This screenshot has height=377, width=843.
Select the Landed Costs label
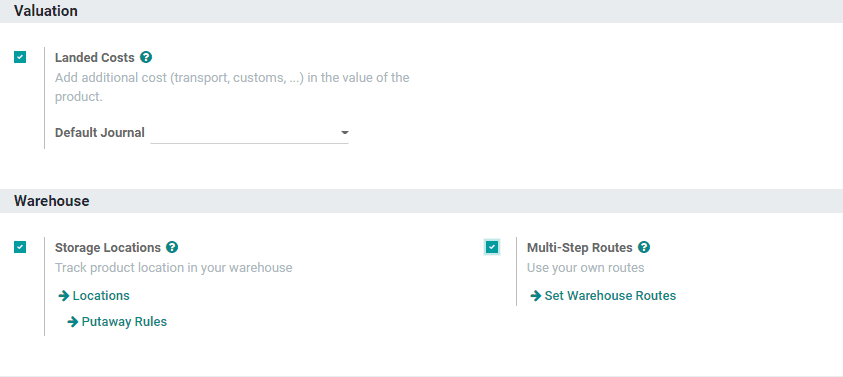coord(95,58)
